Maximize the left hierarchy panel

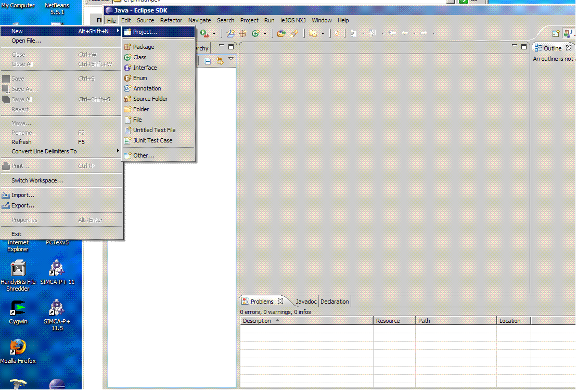pyautogui.click(x=231, y=46)
